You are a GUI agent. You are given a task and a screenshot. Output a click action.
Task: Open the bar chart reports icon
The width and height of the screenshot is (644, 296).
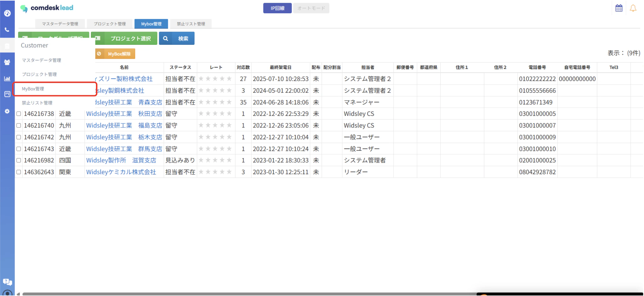coord(7,79)
